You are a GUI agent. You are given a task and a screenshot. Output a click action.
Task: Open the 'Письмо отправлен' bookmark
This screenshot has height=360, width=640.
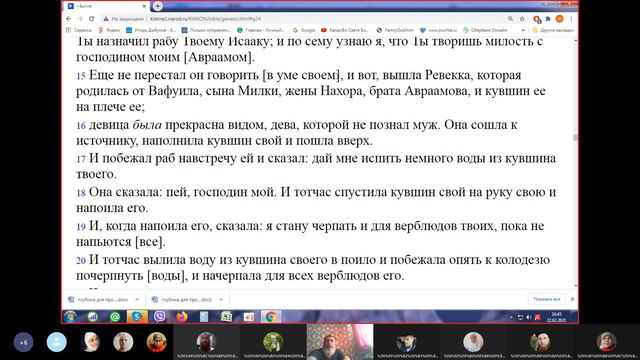tap(206, 30)
